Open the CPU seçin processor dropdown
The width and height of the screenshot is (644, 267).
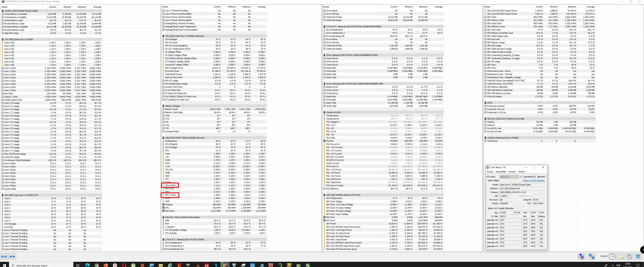point(509,177)
